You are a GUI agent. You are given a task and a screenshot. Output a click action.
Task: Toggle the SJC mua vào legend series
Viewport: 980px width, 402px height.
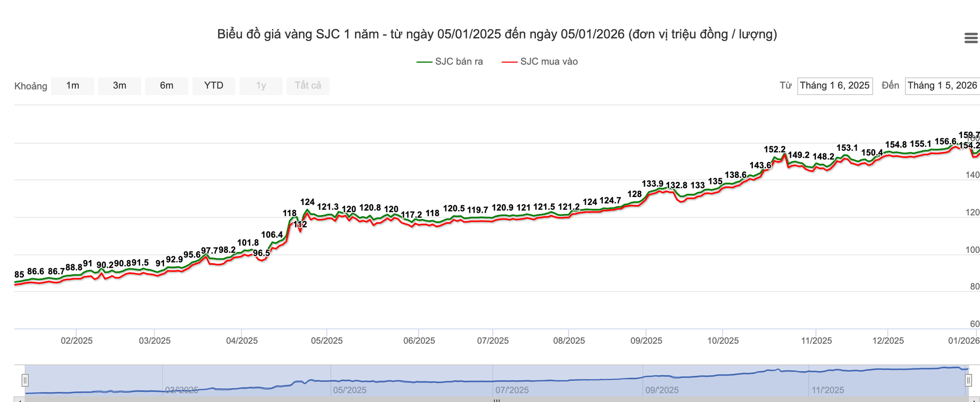540,62
